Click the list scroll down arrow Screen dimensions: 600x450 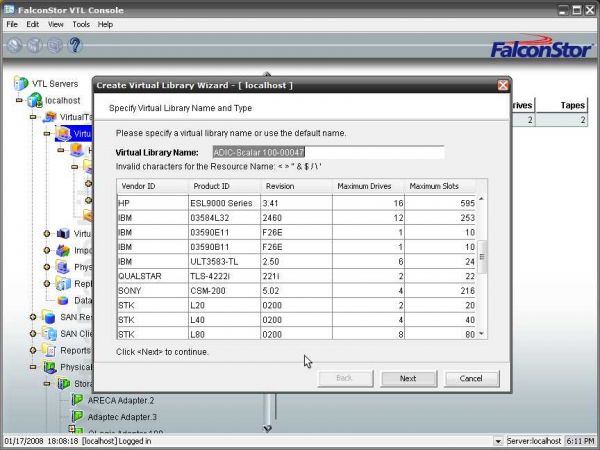(482, 334)
